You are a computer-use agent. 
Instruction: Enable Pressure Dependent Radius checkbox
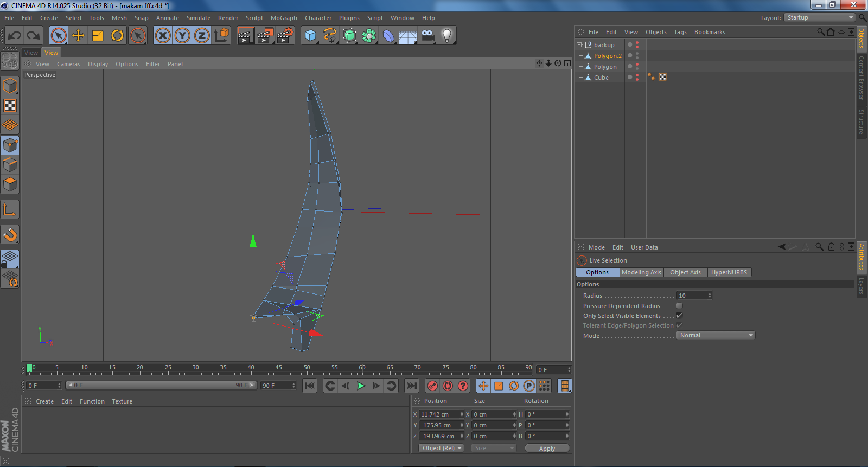pos(679,306)
